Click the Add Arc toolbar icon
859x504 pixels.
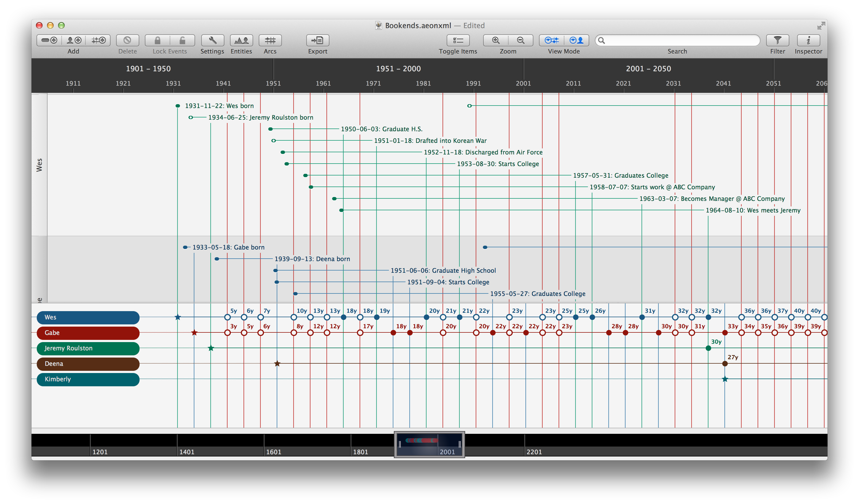[98, 40]
